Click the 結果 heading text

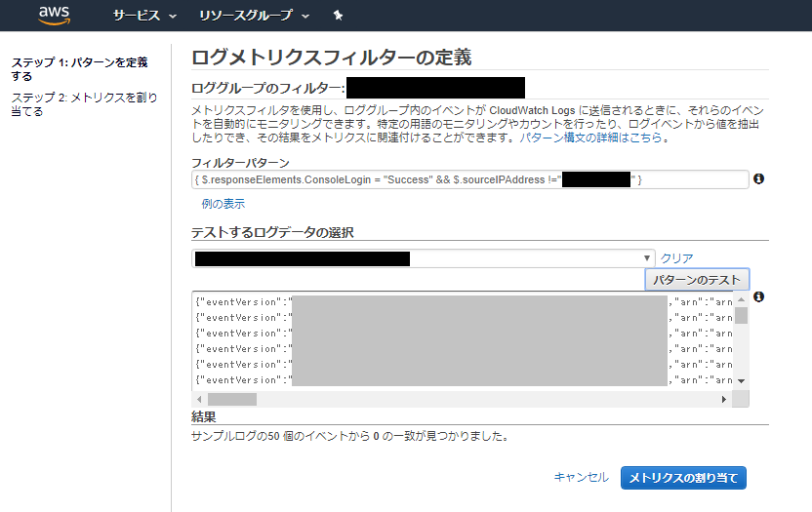click(x=204, y=416)
